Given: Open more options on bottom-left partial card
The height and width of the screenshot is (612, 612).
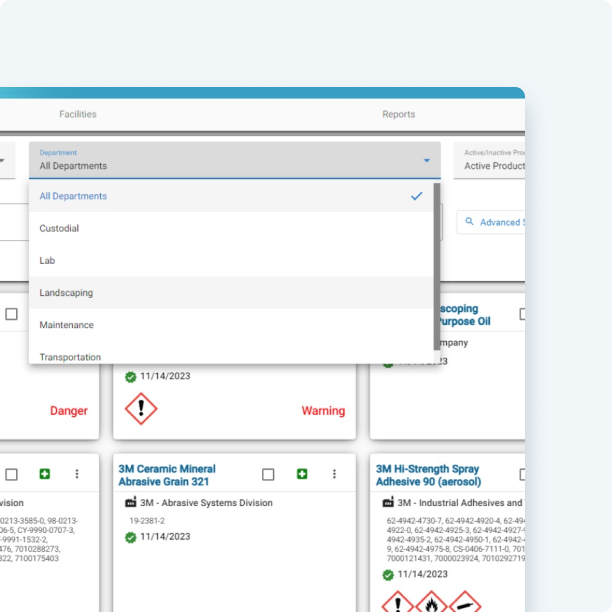Looking at the screenshot, I should pos(77,474).
